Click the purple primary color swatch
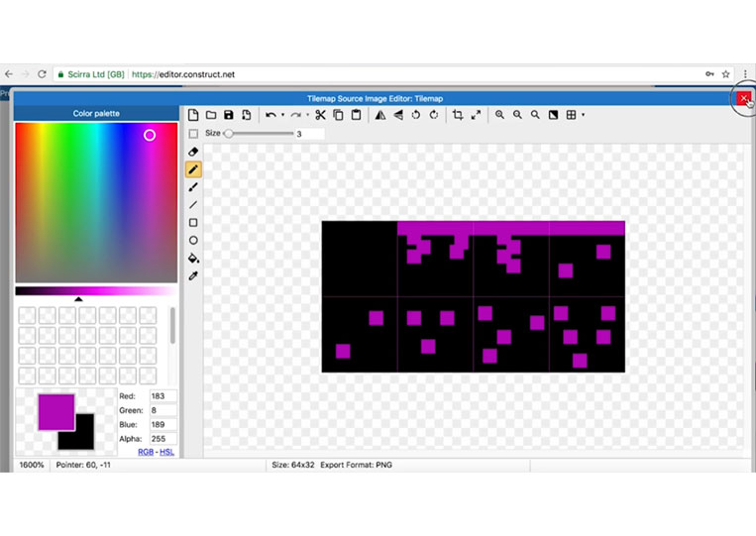Screen dimensions: 756x536 pos(56,412)
